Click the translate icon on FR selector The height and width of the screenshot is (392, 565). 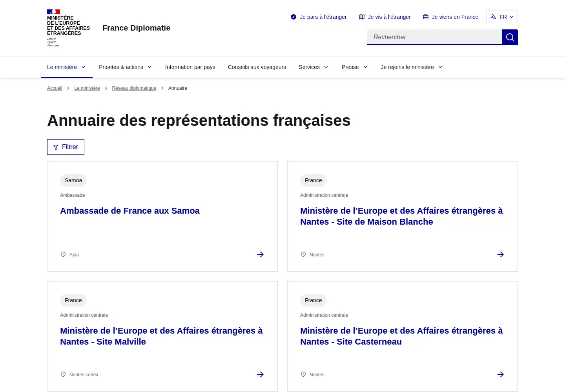pos(493,17)
